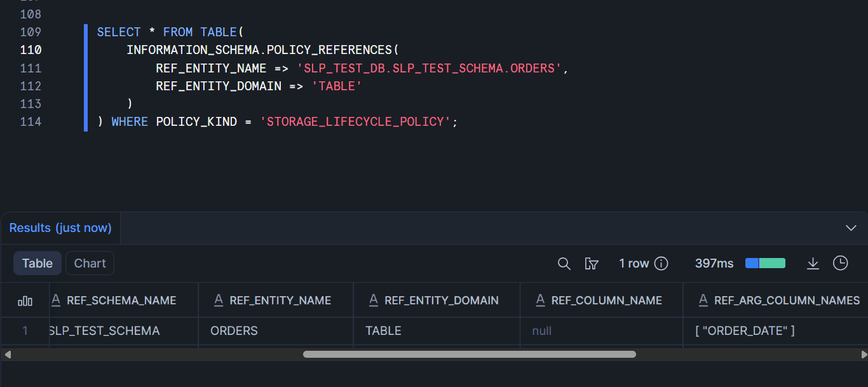Sort by REF_ENTITY_NAME column header

click(x=280, y=301)
